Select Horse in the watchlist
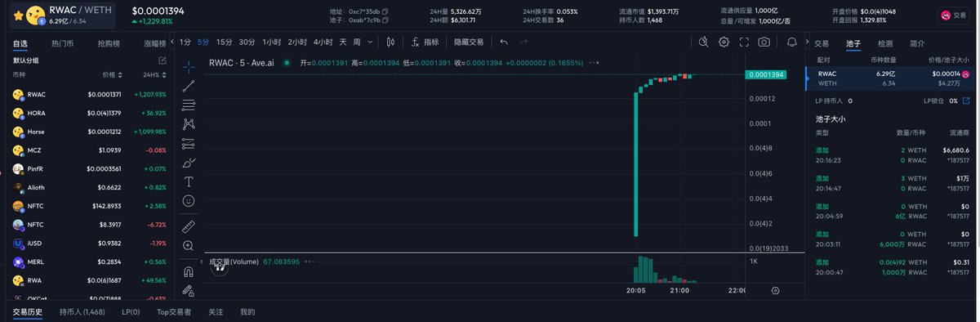The height and width of the screenshot is (322, 980). point(90,132)
